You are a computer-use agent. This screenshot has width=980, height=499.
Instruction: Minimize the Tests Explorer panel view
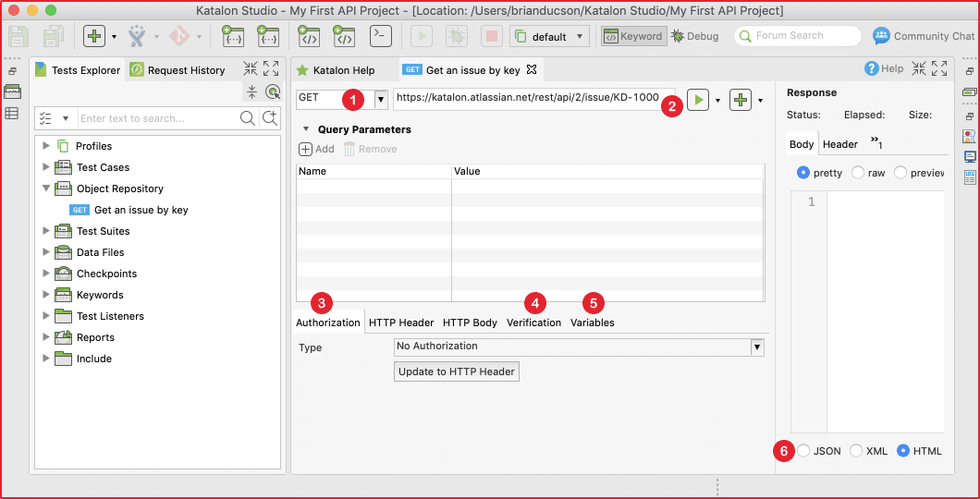coord(251,68)
